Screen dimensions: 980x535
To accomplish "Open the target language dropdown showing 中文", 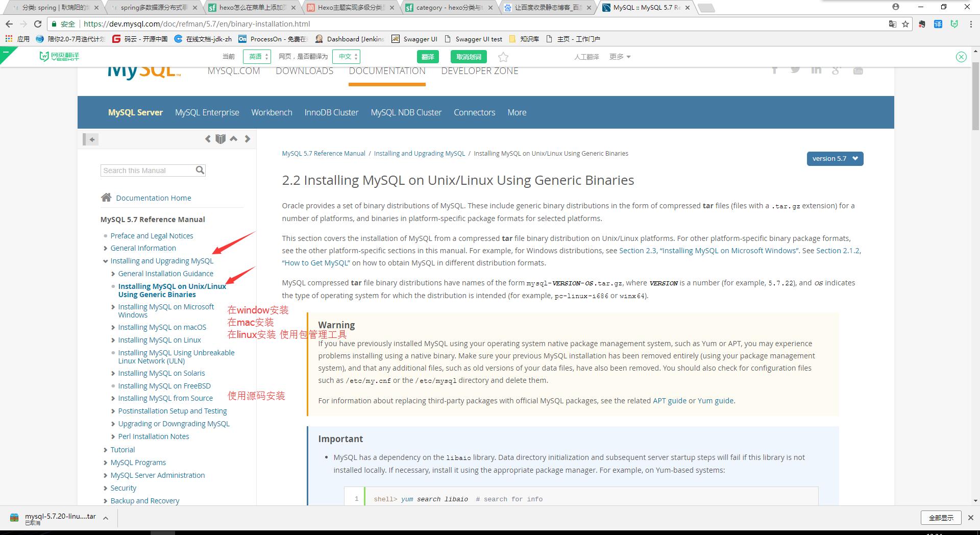I will pyautogui.click(x=346, y=57).
